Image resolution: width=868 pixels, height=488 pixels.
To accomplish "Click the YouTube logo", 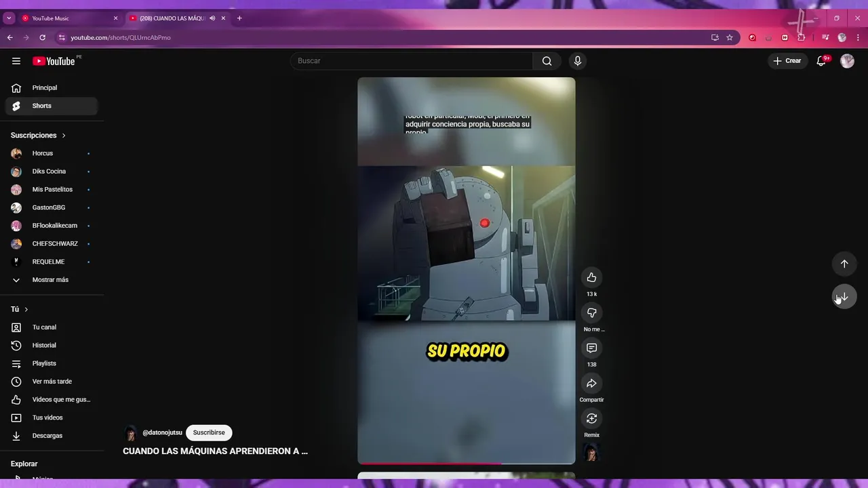I will coord(54,61).
